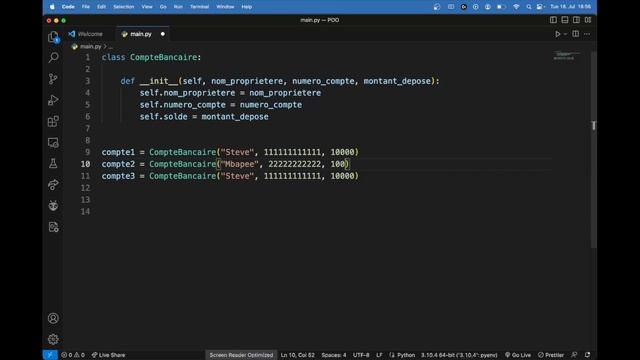This screenshot has width=640, height=360.
Task: Open Wi-Fi status in menu bar
Action: click(516, 7)
